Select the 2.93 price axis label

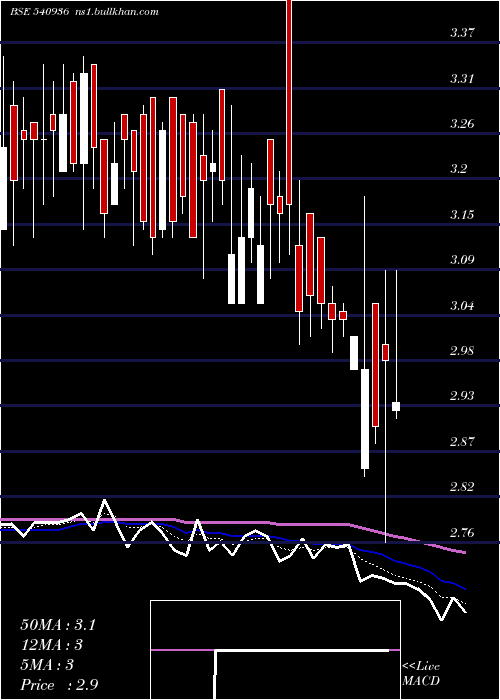coord(462,396)
